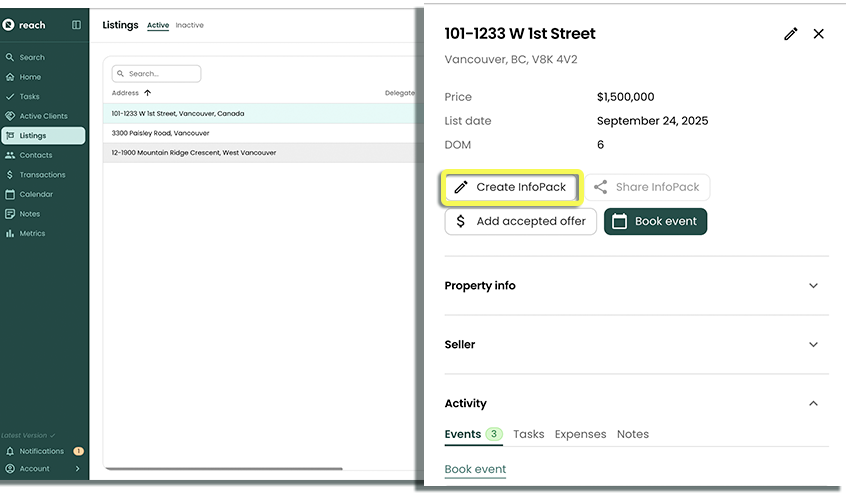
Task: Open Search from the left sidebar
Action: pyautogui.click(x=32, y=58)
